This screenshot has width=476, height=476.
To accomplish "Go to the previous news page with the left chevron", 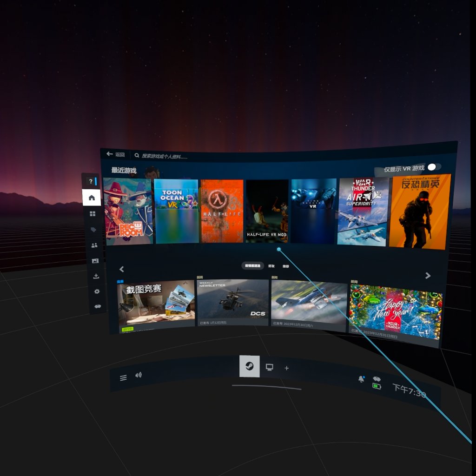I will click(x=122, y=269).
